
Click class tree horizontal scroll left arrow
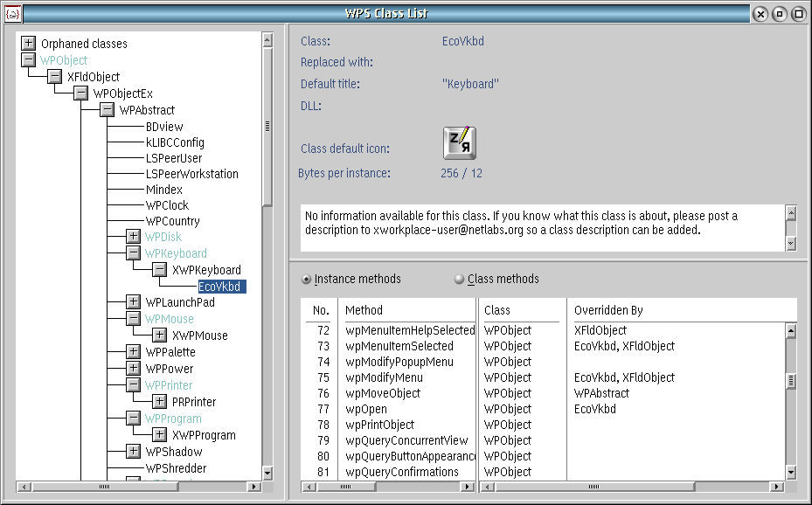[x=24, y=487]
